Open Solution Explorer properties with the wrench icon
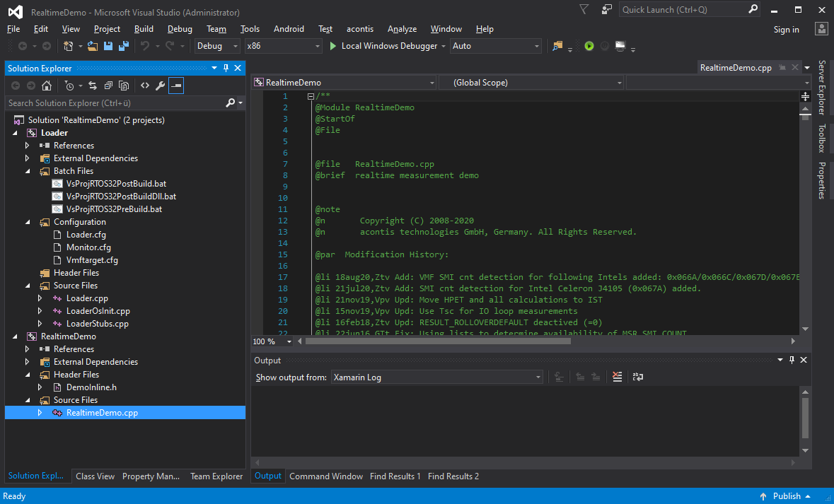Viewport: 834px width, 504px height. pos(161,84)
